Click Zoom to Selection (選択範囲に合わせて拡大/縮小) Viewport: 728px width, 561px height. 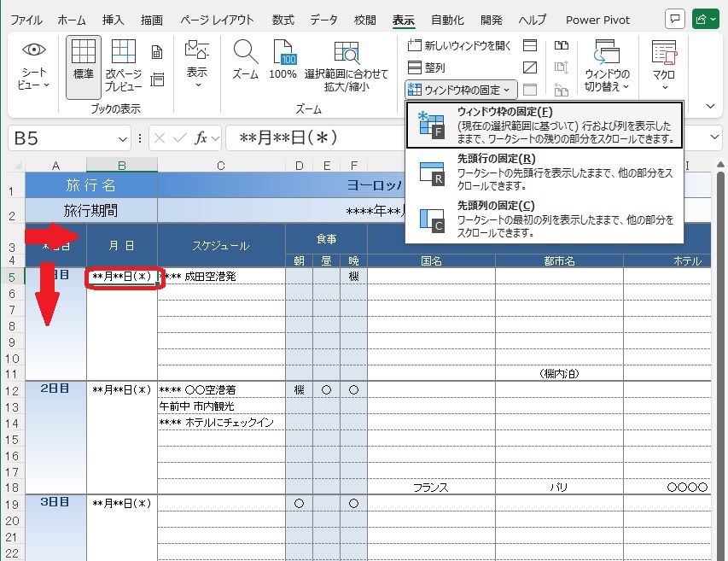click(x=347, y=66)
